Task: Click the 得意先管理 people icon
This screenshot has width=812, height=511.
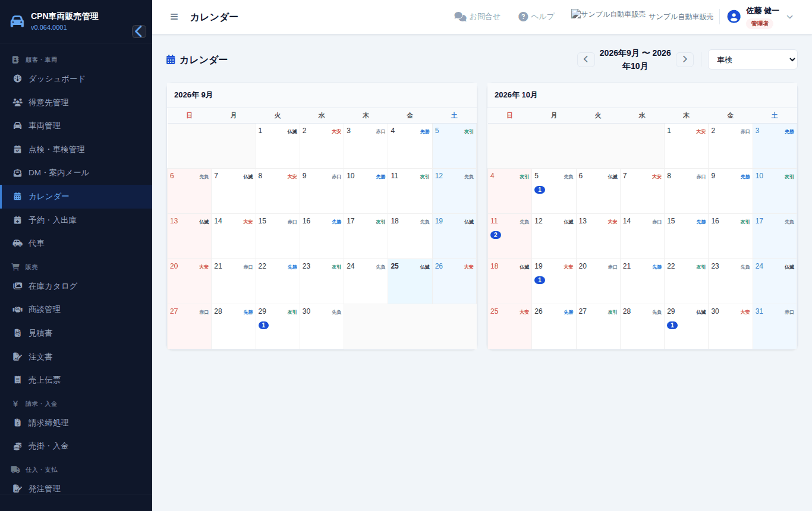Action: click(x=17, y=102)
